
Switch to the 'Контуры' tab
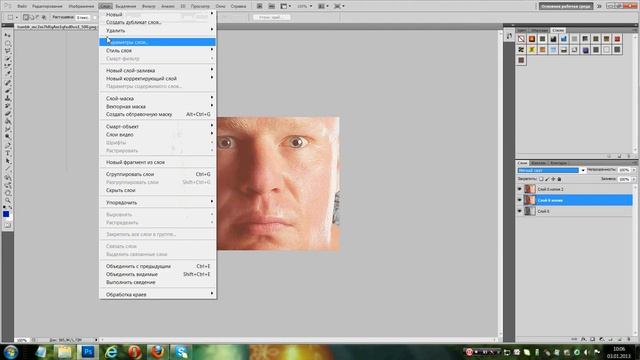point(558,163)
